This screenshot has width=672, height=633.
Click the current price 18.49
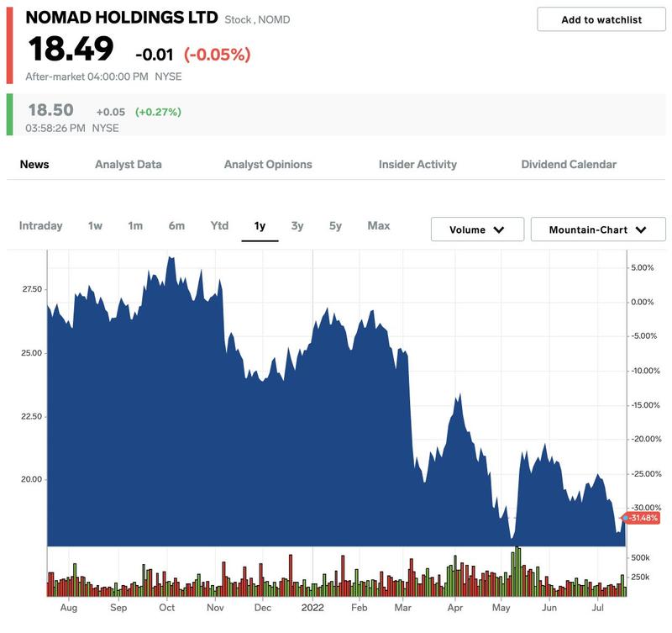coord(71,49)
